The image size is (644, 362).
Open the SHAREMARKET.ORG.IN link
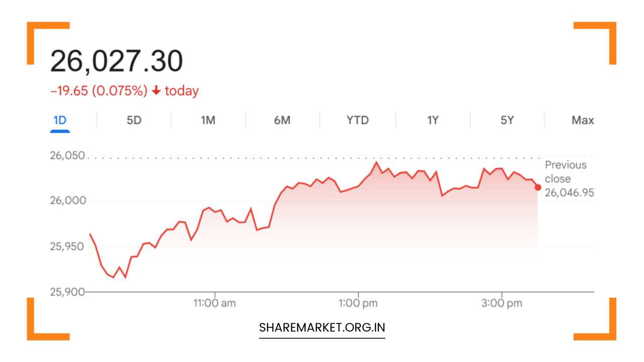click(321, 327)
